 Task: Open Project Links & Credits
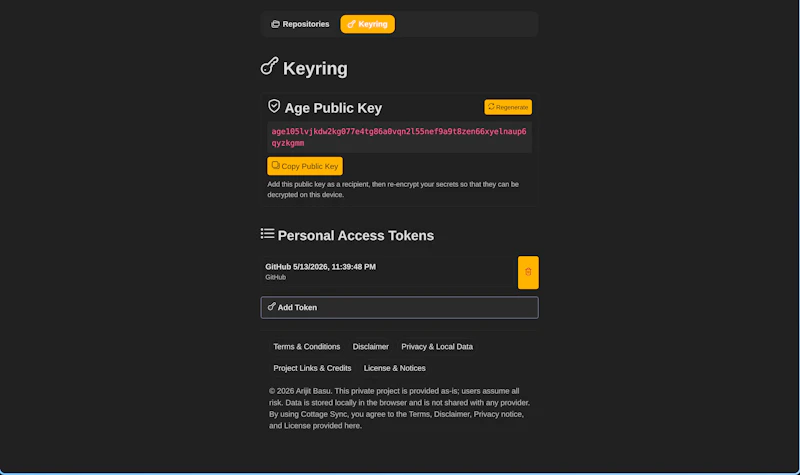pos(312,368)
